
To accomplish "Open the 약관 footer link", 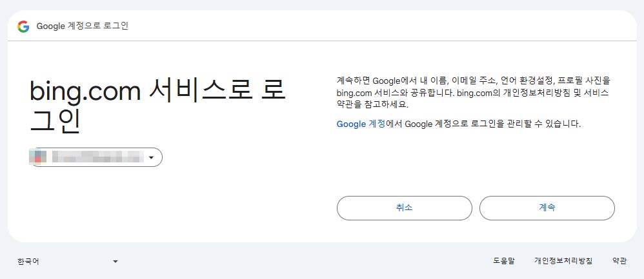I will point(619,261).
